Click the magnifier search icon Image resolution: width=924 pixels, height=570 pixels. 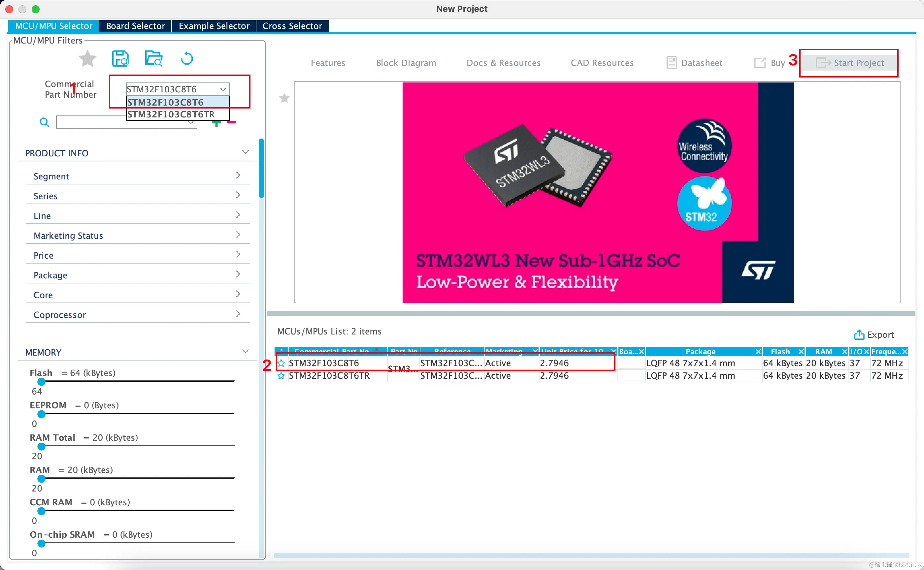44,122
